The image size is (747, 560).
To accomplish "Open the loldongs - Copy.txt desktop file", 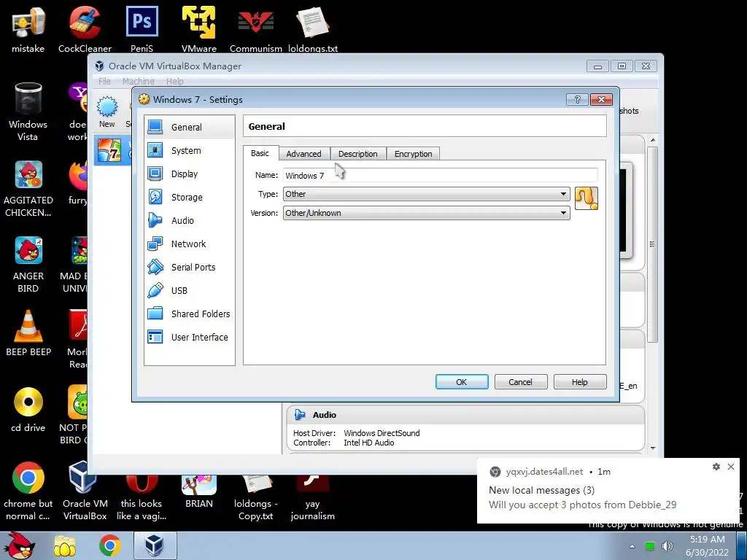I will tap(256, 497).
